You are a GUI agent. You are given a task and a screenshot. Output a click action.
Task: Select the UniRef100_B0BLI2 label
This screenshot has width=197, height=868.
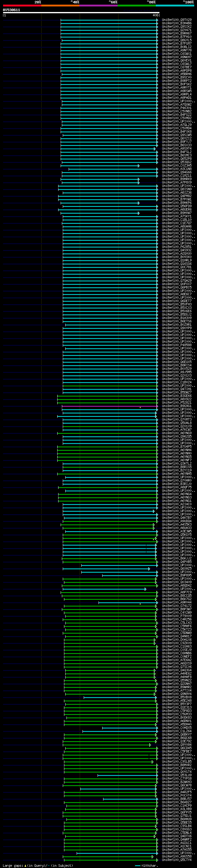coord(177,47)
